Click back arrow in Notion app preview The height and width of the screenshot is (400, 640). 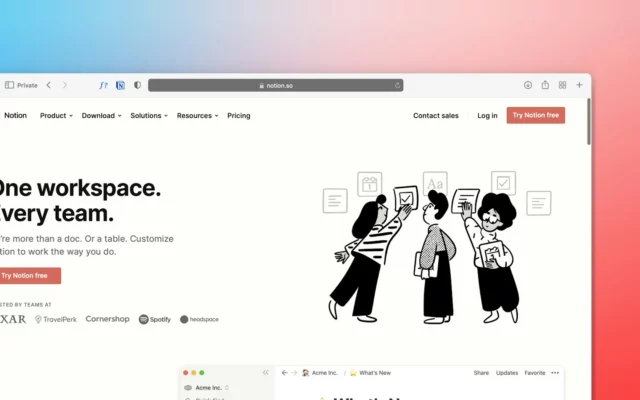click(x=284, y=373)
